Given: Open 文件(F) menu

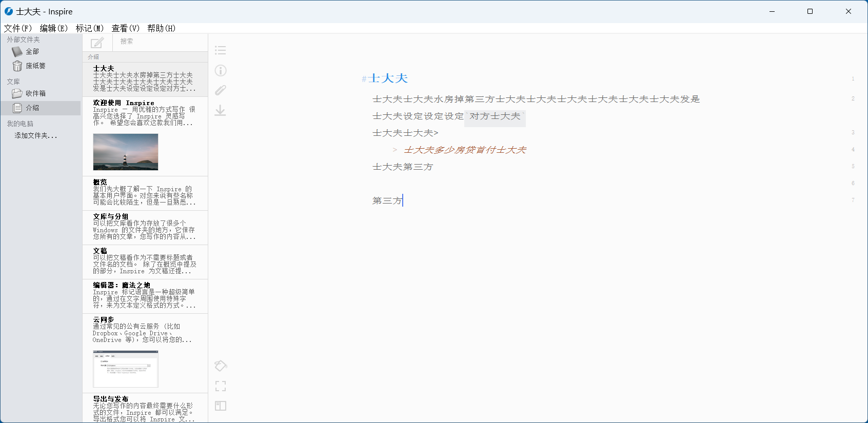Looking at the screenshot, I should (x=18, y=28).
